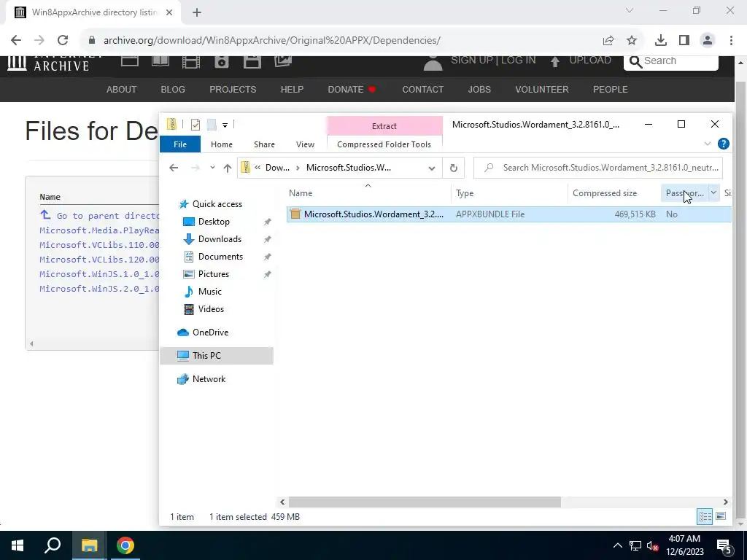Viewport: 747px width, 560px height.
Task: Click the Chrome address bar URL
Action: (271, 41)
